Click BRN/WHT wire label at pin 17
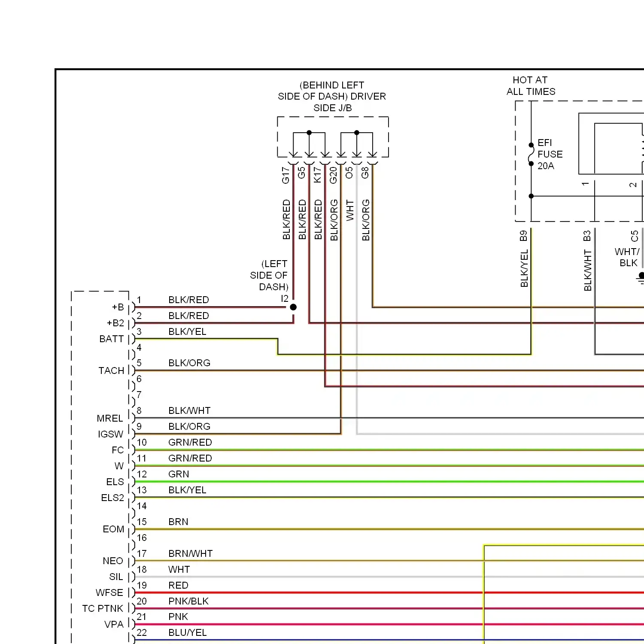 [191, 554]
